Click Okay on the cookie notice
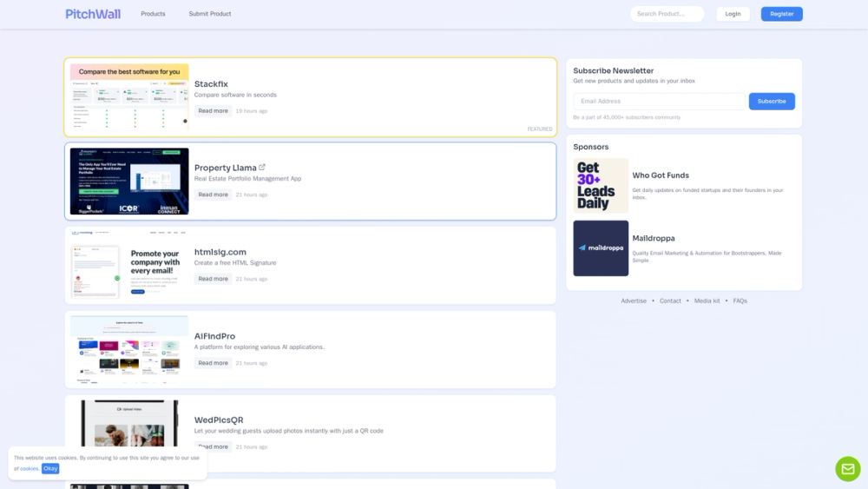Screen dimensions: 868x489 (50, 468)
